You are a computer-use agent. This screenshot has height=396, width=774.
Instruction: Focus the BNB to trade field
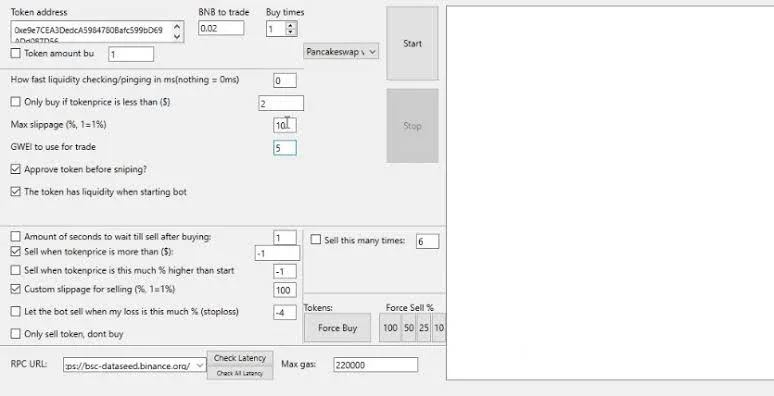click(221, 28)
